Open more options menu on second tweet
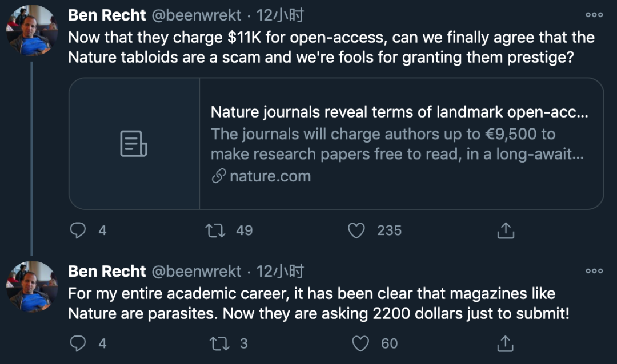This screenshot has height=364, width=617. point(594,271)
